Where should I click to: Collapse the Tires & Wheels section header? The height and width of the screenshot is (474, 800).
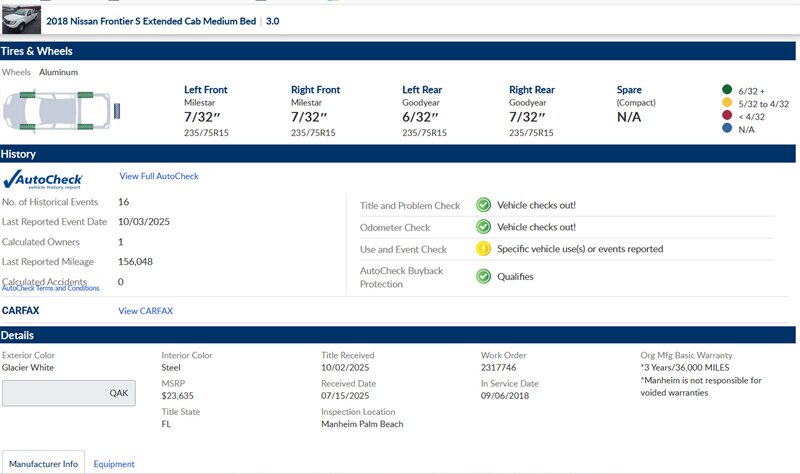(x=398, y=51)
